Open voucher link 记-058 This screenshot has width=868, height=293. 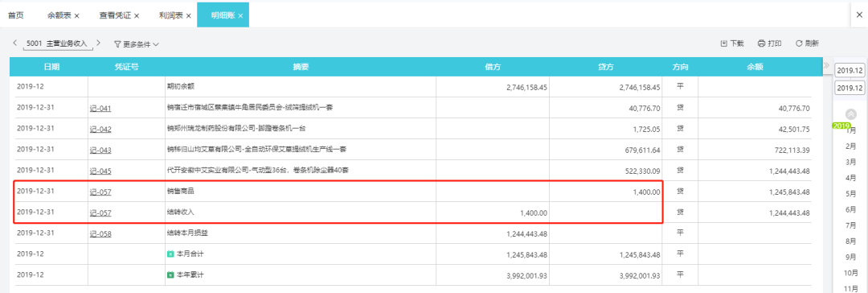(x=100, y=234)
